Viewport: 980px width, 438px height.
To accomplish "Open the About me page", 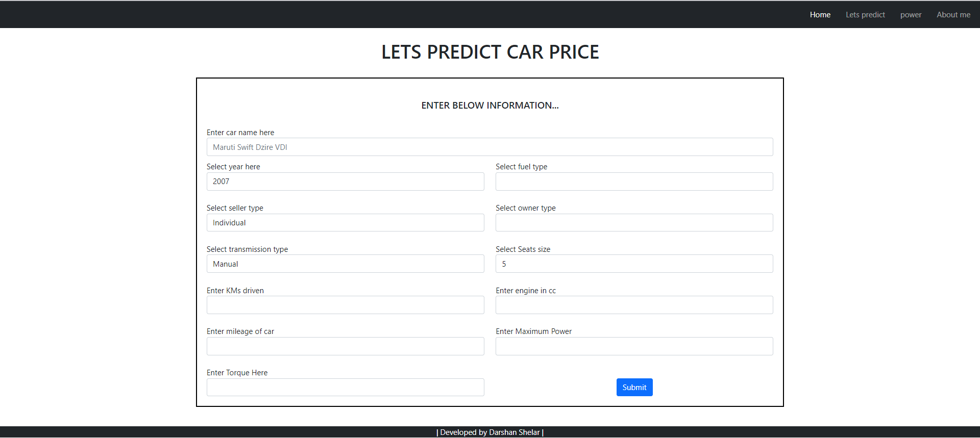I will 953,15.
